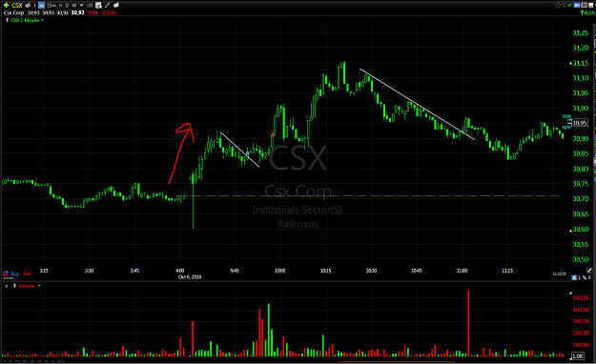Select the pencil drawing tool
The image size is (596, 364).
pos(107,5)
